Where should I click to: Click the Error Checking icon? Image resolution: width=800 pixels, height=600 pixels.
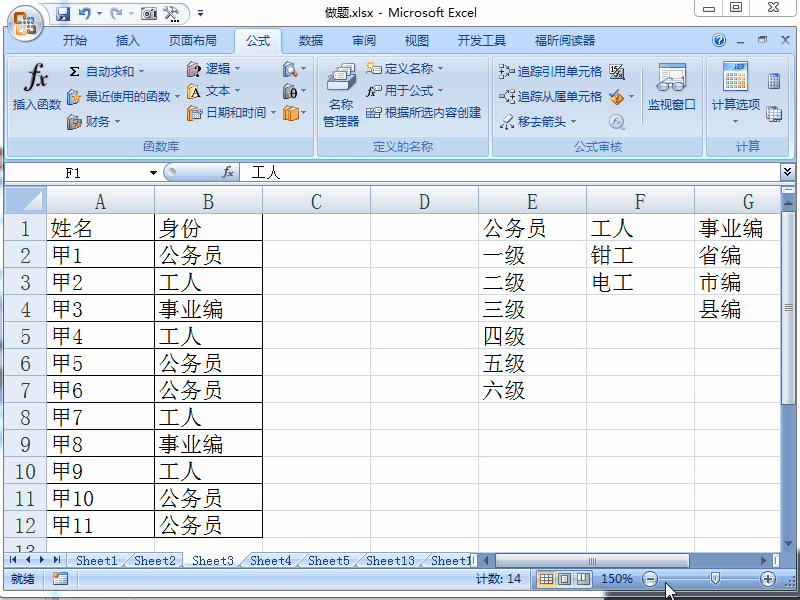click(616, 96)
